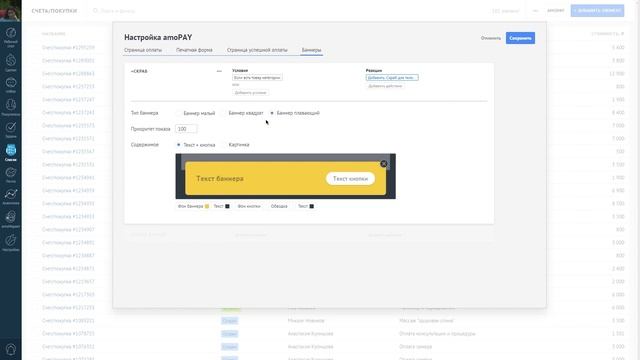Pick the yellow Фон баннера color swatch
The width and height of the screenshot is (640, 360).
[x=207, y=207]
